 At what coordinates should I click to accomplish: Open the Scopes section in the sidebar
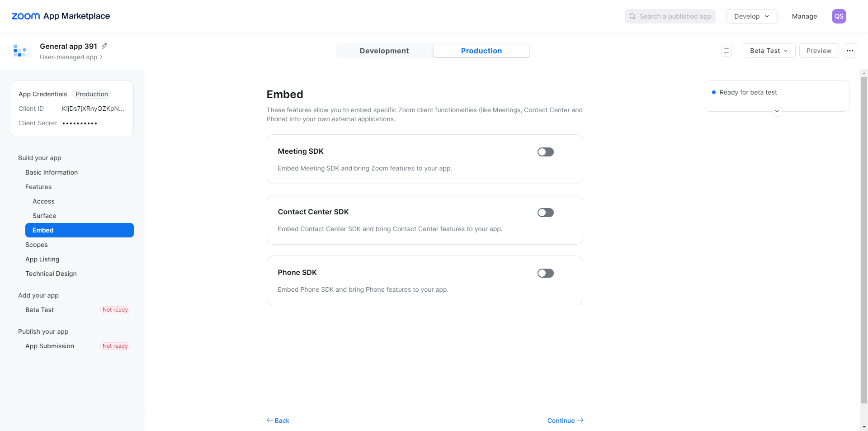click(x=37, y=245)
